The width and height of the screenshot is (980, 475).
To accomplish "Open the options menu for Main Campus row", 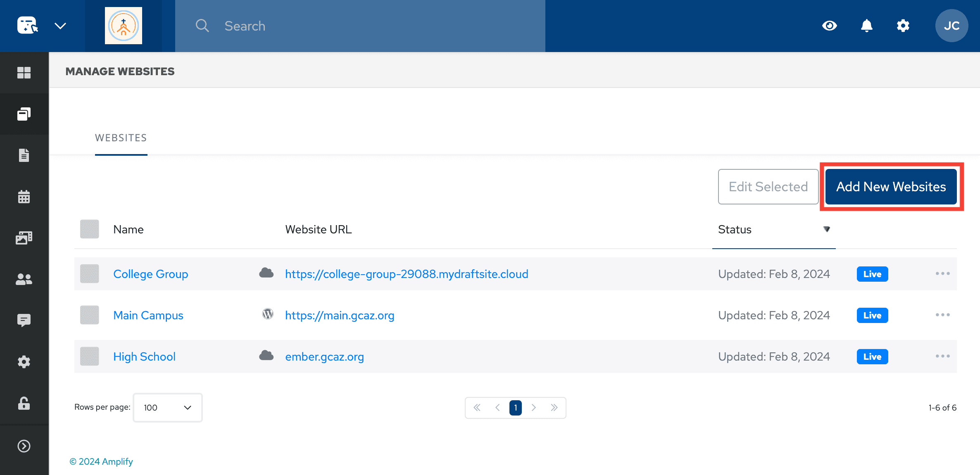I will 942,315.
